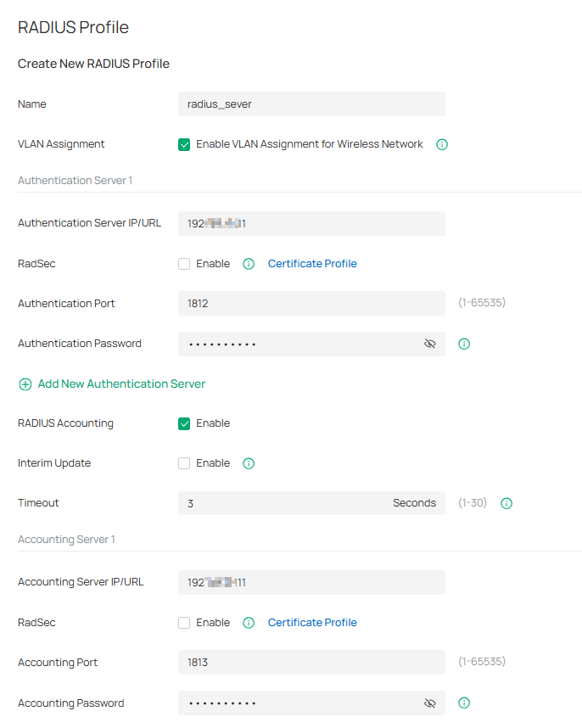582x728 pixels.
Task: Focus the Authentication Port field
Action: point(311,303)
